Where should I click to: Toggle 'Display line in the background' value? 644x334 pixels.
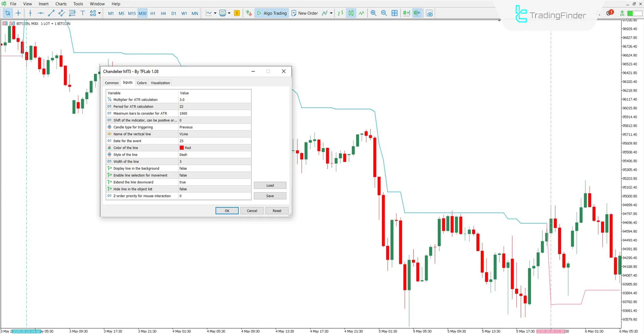[214, 168]
